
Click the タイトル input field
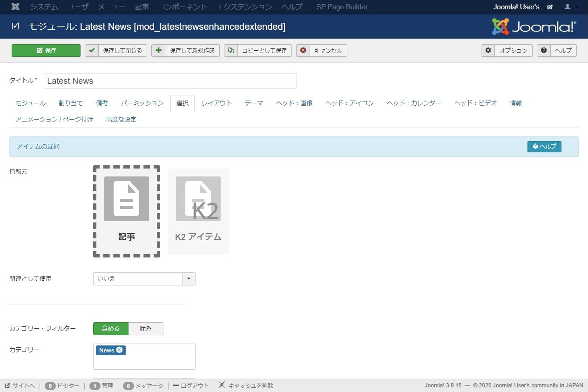pos(170,81)
